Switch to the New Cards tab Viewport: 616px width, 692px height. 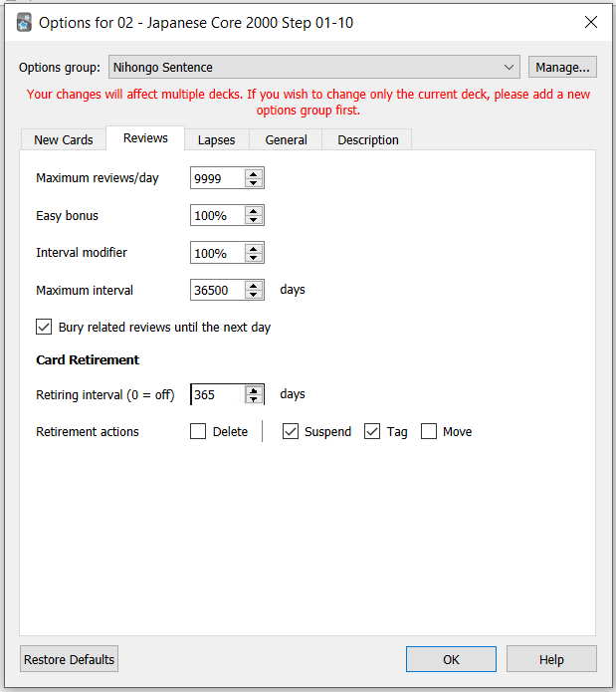point(64,140)
